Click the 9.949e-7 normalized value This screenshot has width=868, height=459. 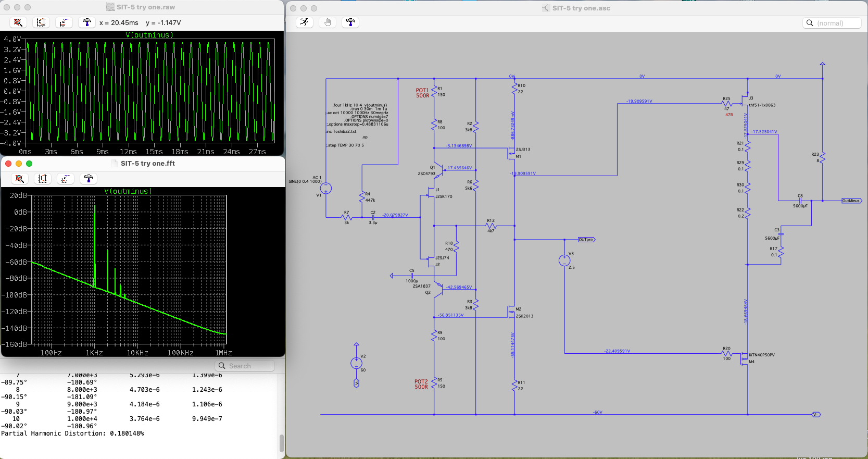(207, 419)
